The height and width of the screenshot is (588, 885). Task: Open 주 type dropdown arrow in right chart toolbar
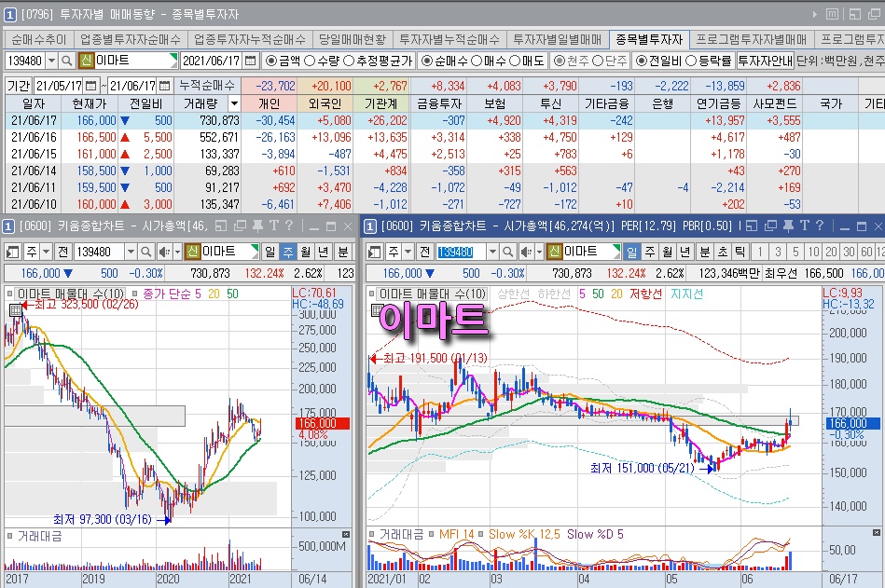(408, 252)
